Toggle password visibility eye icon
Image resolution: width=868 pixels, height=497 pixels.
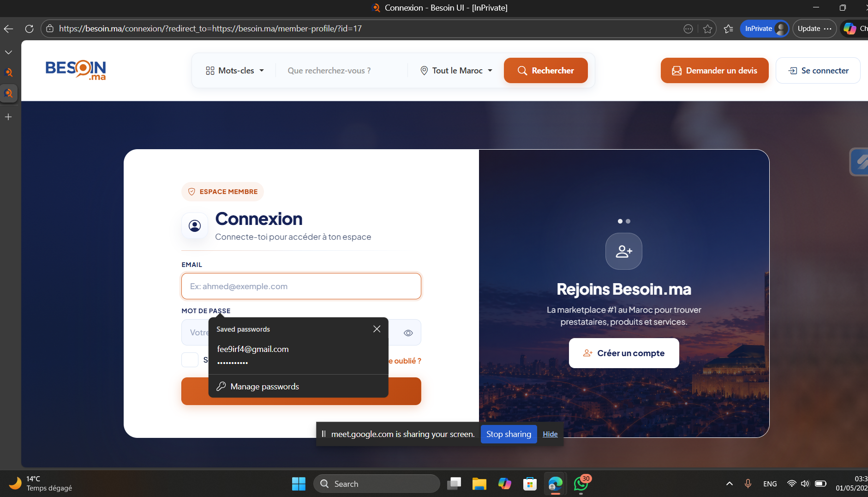point(408,333)
